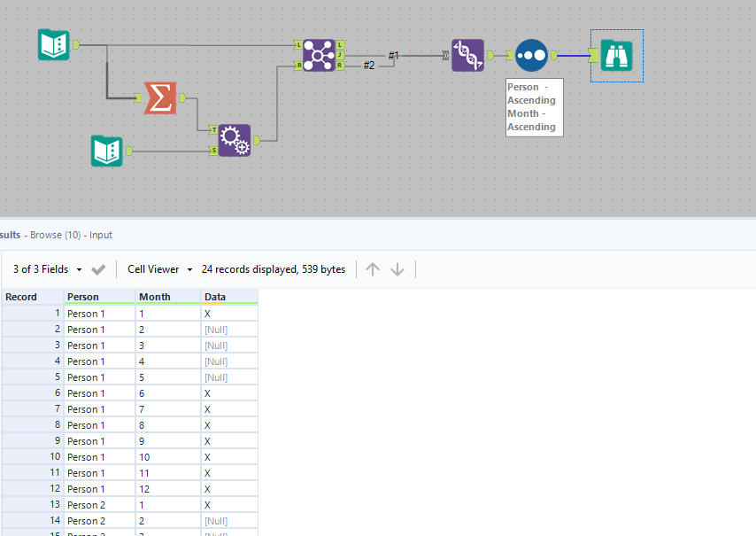Select the lower Text Input tool
This screenshot has height=536, width=756.
point(107,151)
